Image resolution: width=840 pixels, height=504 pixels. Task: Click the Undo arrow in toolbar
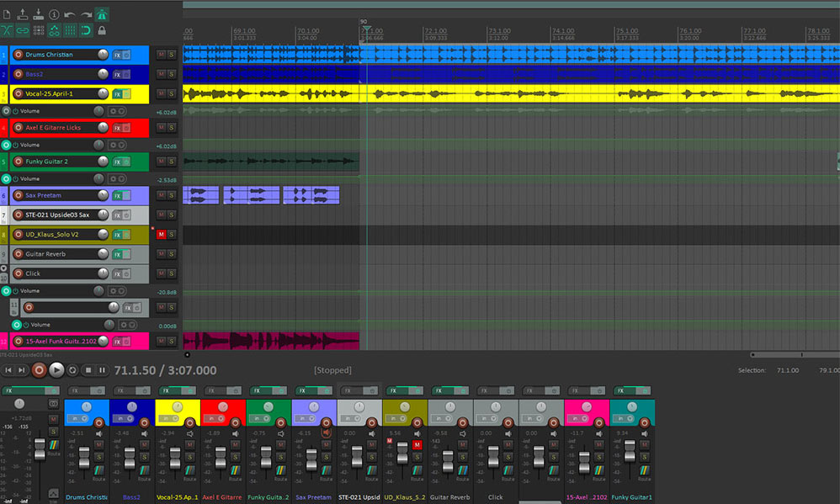pos(70,14)
